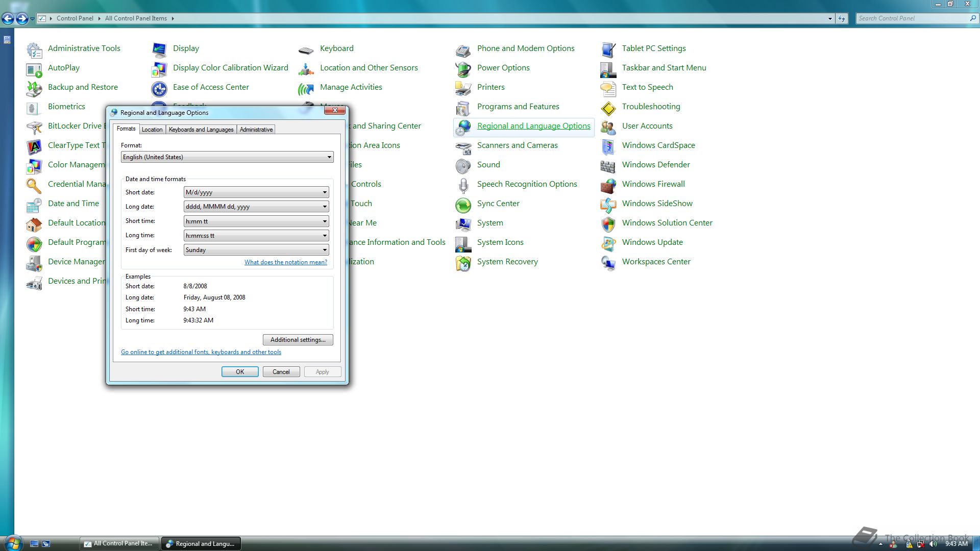The image size is (980, 551).
Task: Expand the Short date format dropdown
Action: tap(256, 192)
